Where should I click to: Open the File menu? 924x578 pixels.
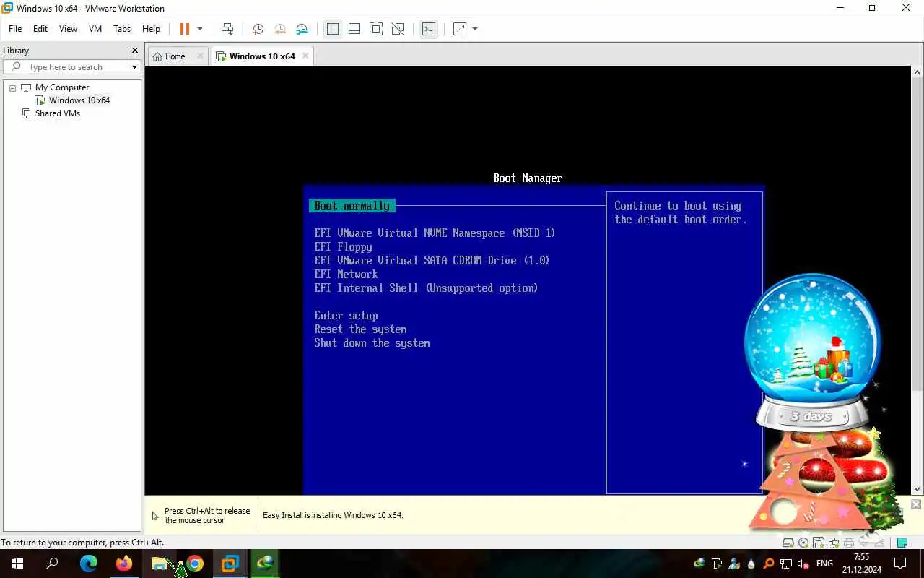[x=15, y=29]
